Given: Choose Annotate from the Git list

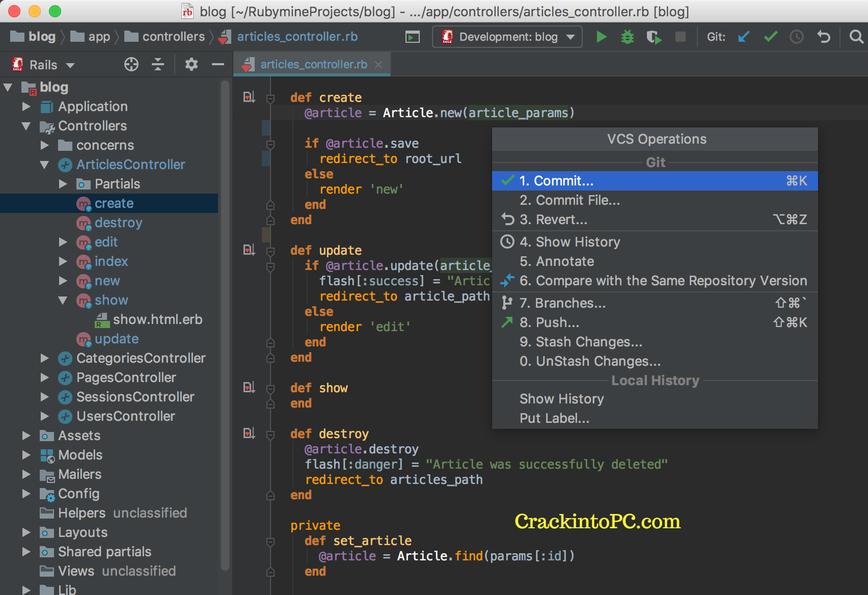Looking at the screenshot, I should click(x=655, y=261).
